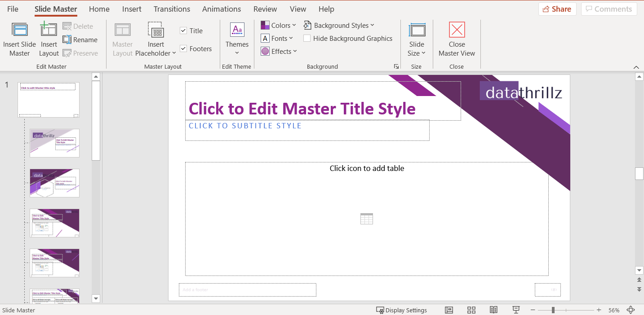This screenshot has width=644, height=315.
Task: Open the Slide Size dropdown
Action: tap(417, 39)
